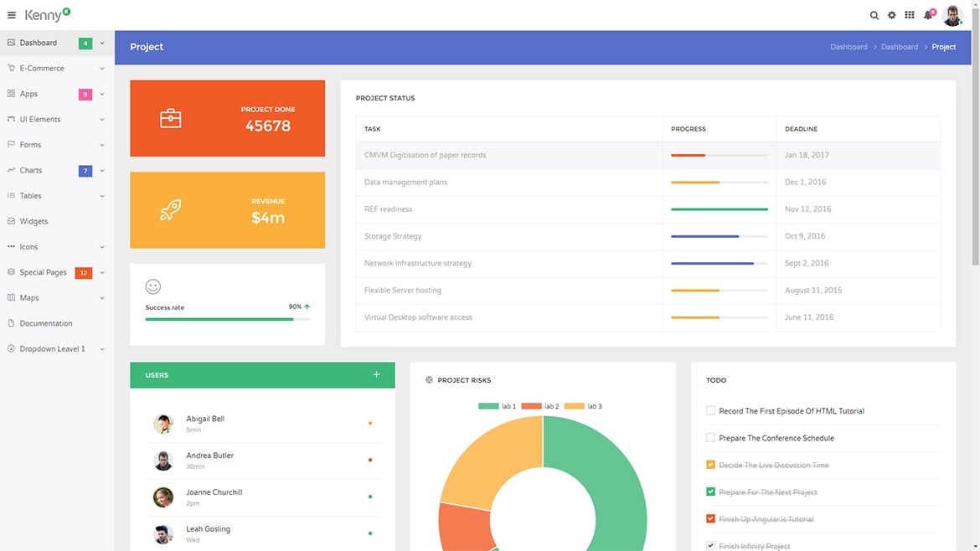The width and height of the screenshot is (980, 551).
Task: Uncheck Finish Infinity Project
Action: (x=710, y=545)
